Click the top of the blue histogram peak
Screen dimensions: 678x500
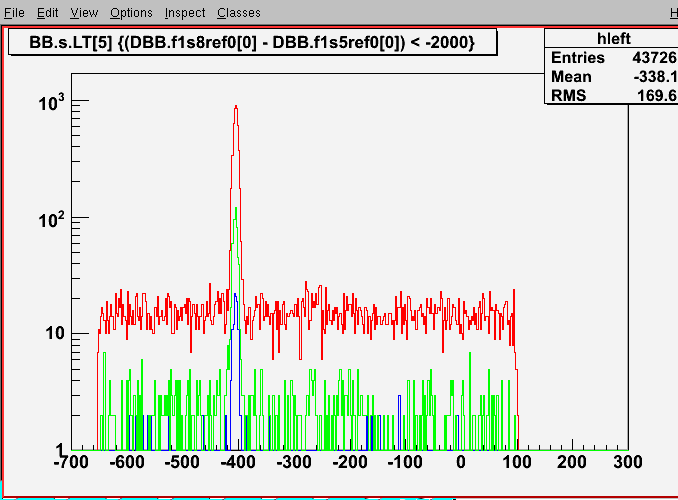point(235,294)
